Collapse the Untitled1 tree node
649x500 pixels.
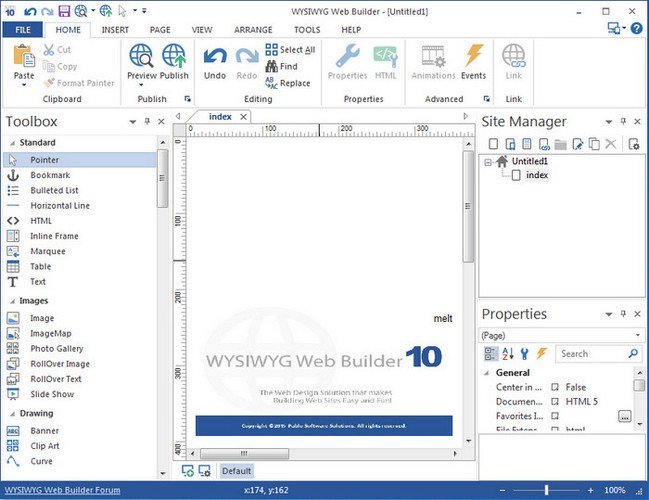488,162
